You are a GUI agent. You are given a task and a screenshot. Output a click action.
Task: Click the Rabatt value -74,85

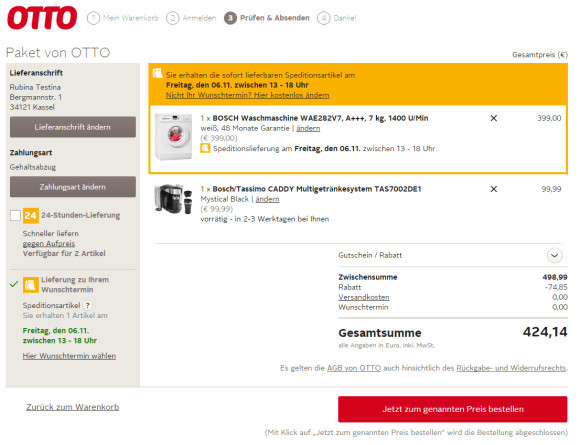tap(556, 287)
